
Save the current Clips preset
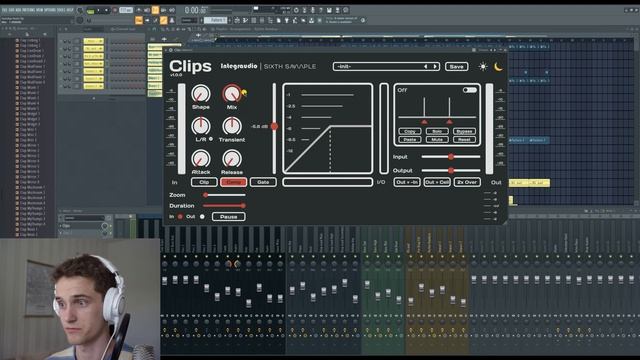[x=456, y=67]
